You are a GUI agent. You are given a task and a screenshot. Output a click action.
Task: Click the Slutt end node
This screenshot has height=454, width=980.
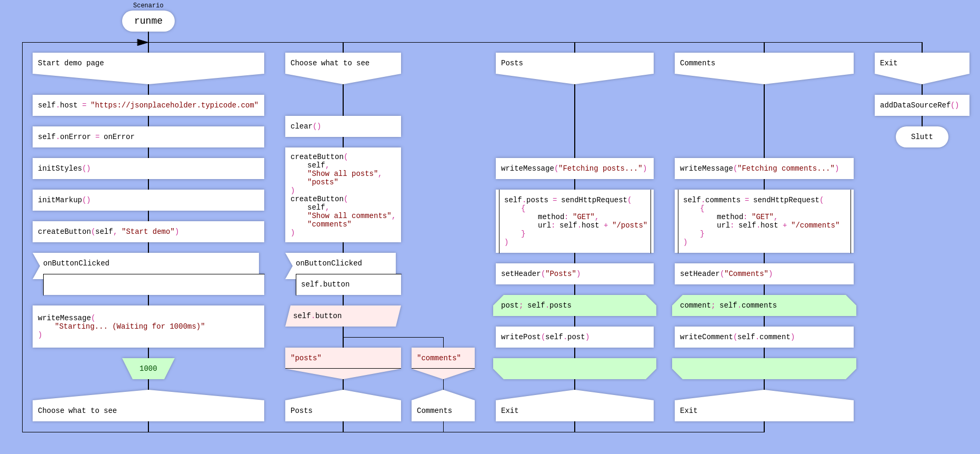922,137
